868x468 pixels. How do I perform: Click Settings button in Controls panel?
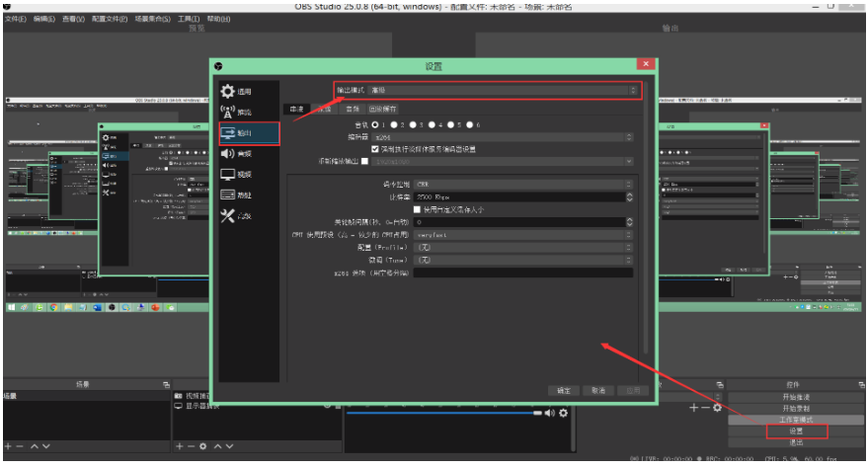click(796, 430)
